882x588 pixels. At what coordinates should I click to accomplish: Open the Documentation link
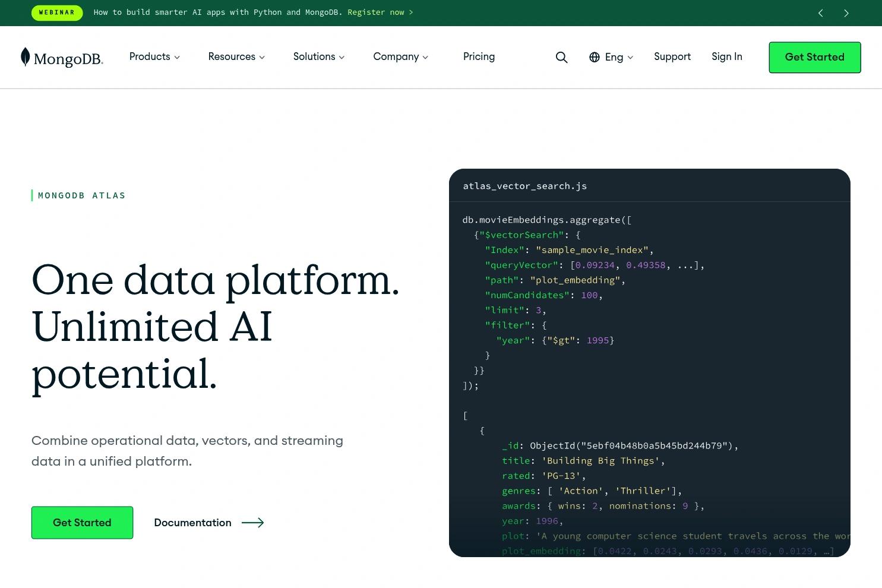coord(192,523)
